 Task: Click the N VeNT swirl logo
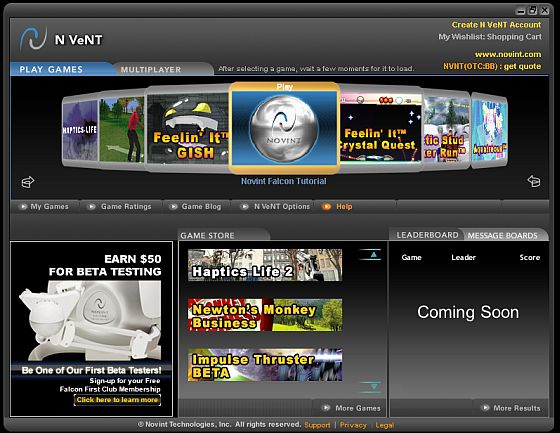(33, 38)
